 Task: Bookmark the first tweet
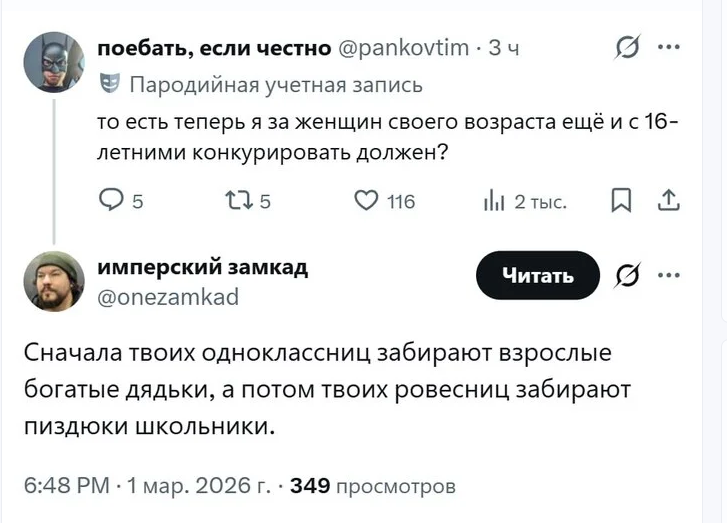pos(618,202)
